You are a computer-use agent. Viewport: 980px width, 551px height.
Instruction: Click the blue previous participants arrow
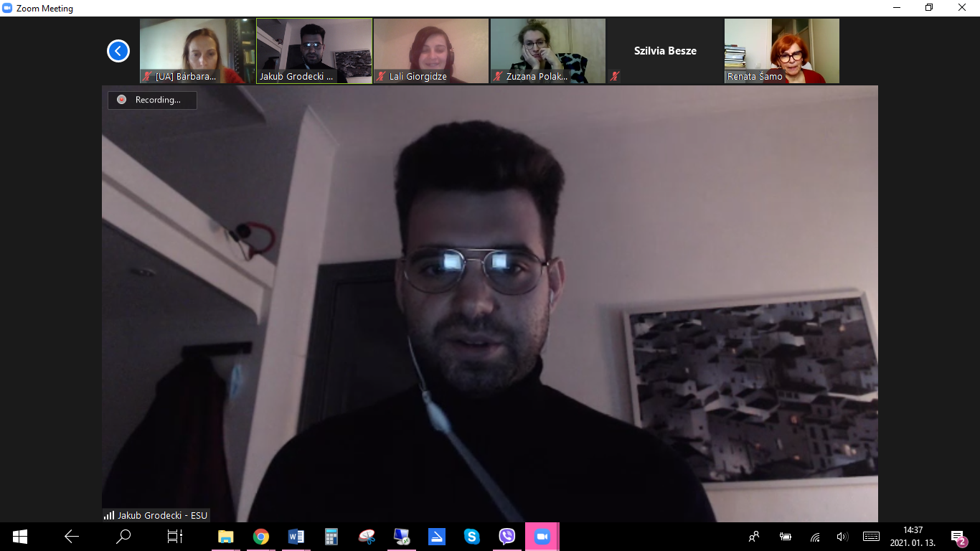(118, 51)
